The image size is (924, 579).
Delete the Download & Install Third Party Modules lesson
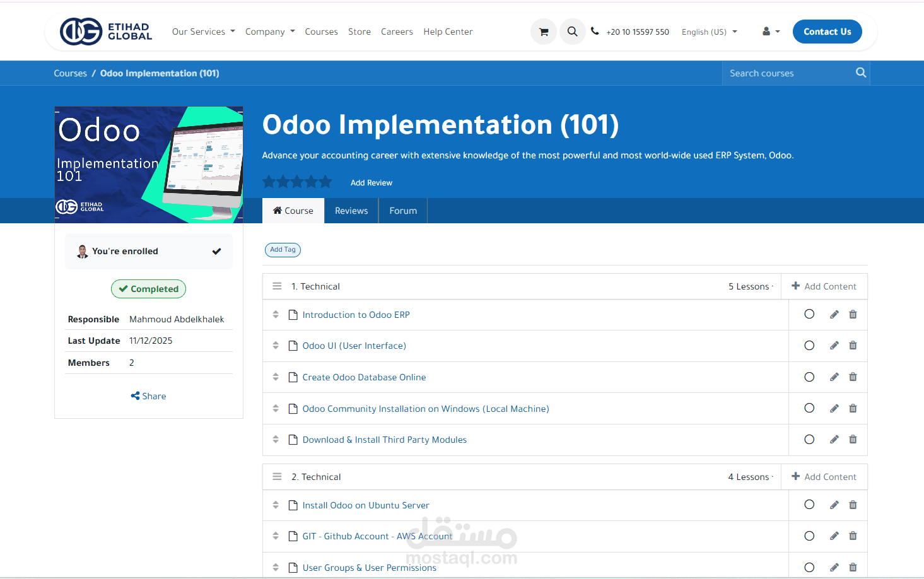[x=853, y=440]
